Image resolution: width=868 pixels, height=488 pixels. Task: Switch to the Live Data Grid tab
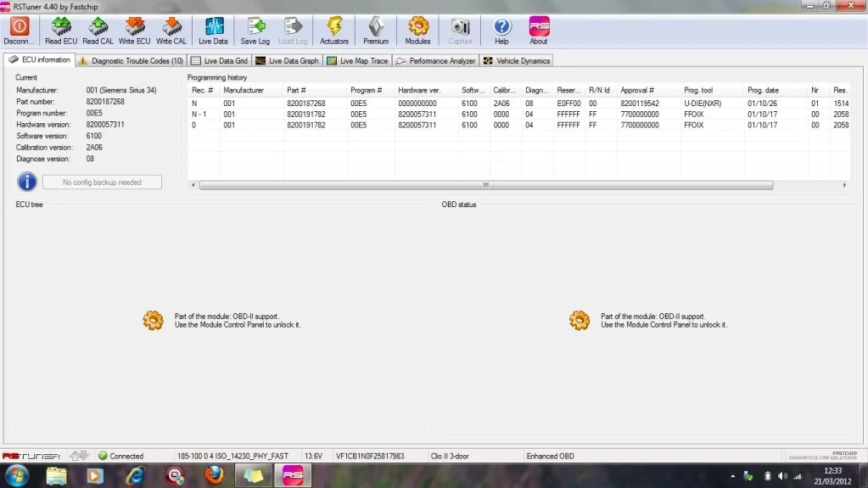(x=219, y=61)
